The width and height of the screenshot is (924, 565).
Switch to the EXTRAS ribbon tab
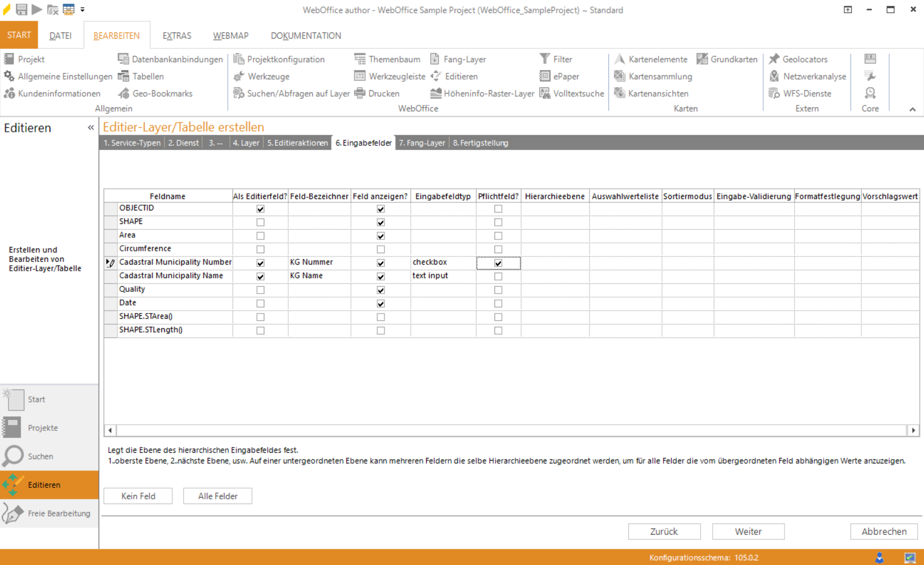click(177, 35)
